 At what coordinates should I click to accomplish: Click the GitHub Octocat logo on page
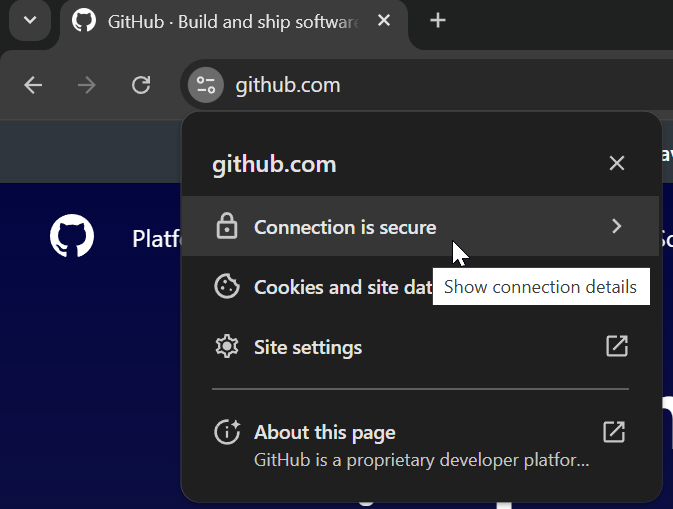point(72,236)
